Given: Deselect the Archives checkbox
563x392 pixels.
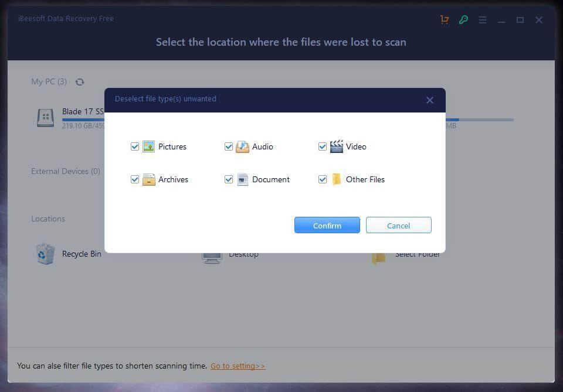Looking at the screenshot, I should [x=135, y=179].
